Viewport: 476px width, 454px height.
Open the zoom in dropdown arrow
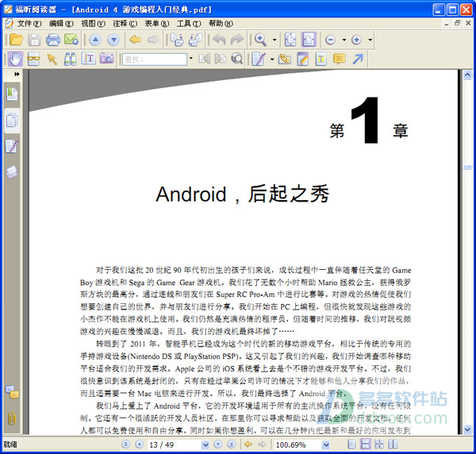click(370, 40)
